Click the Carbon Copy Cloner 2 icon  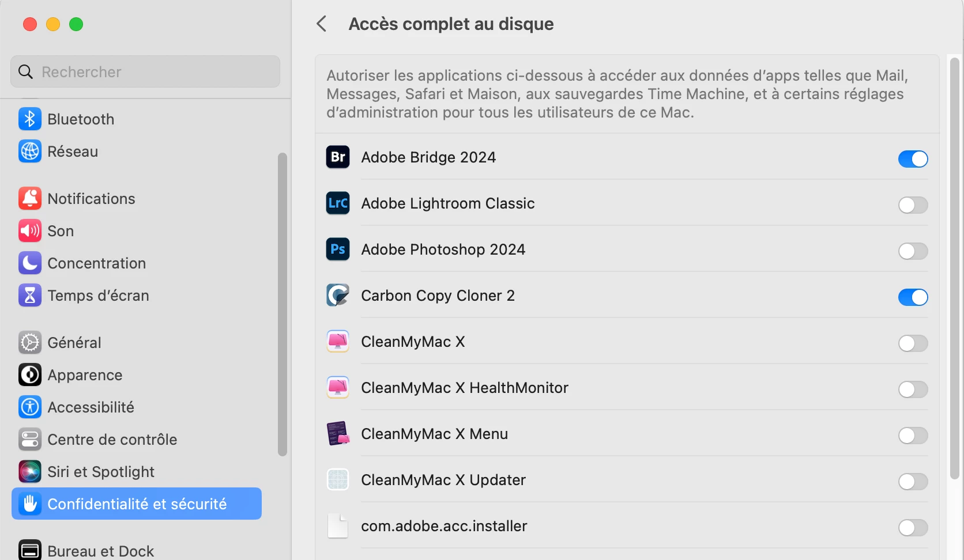coord(338,295)
